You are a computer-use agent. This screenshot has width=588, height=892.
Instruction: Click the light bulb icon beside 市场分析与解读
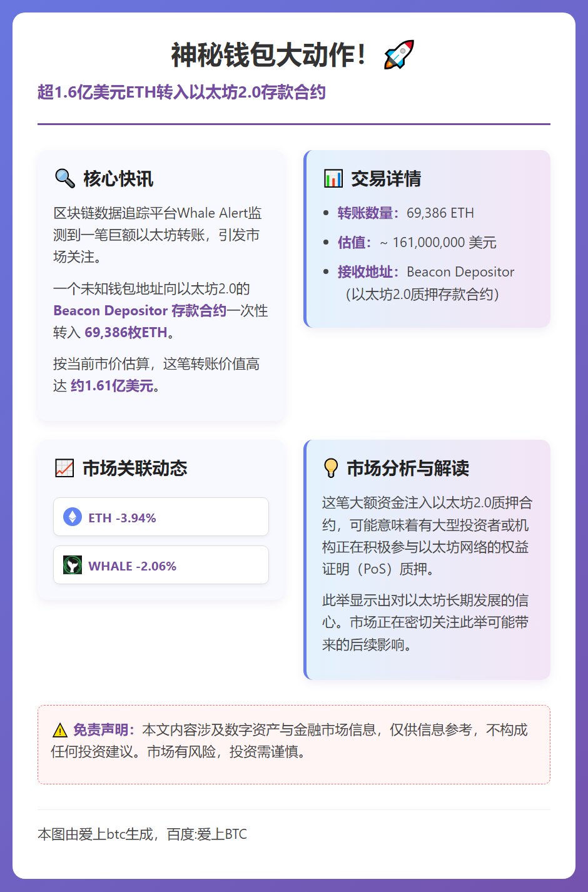pyautogui.click(x=331, y=468)
